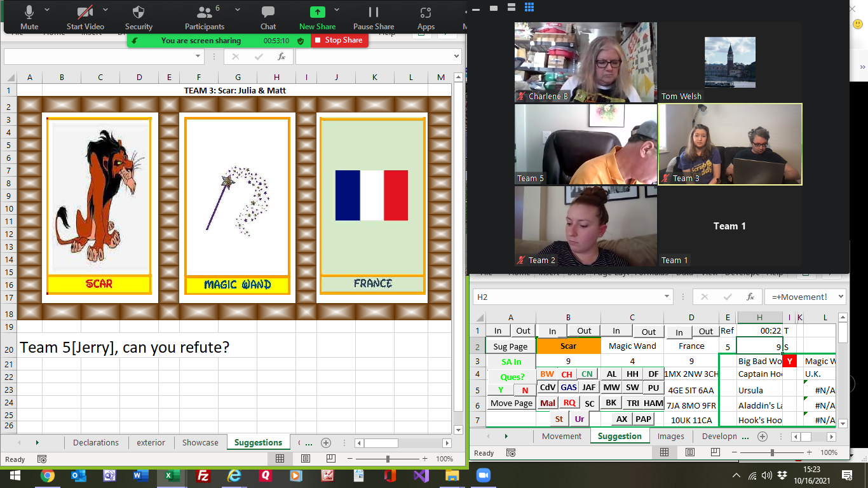
Task: Click zoom out minus on right Excel status bar
Action: click(x=736, y=452)
